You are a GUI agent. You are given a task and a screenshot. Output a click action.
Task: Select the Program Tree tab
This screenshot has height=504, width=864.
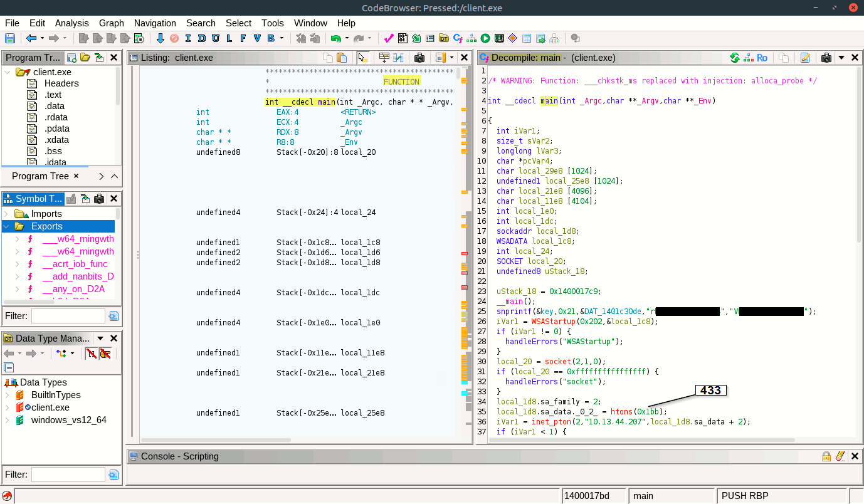click(x=40, y=176)
